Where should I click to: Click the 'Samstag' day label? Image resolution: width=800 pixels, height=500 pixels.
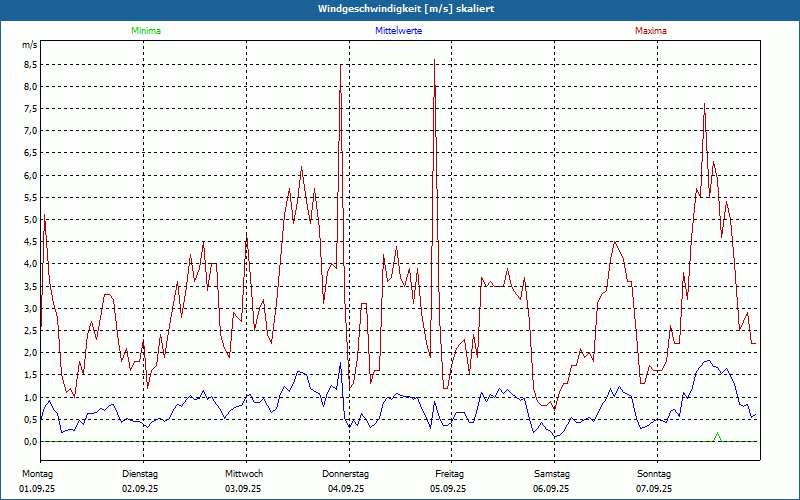click(x=552, y=474)
